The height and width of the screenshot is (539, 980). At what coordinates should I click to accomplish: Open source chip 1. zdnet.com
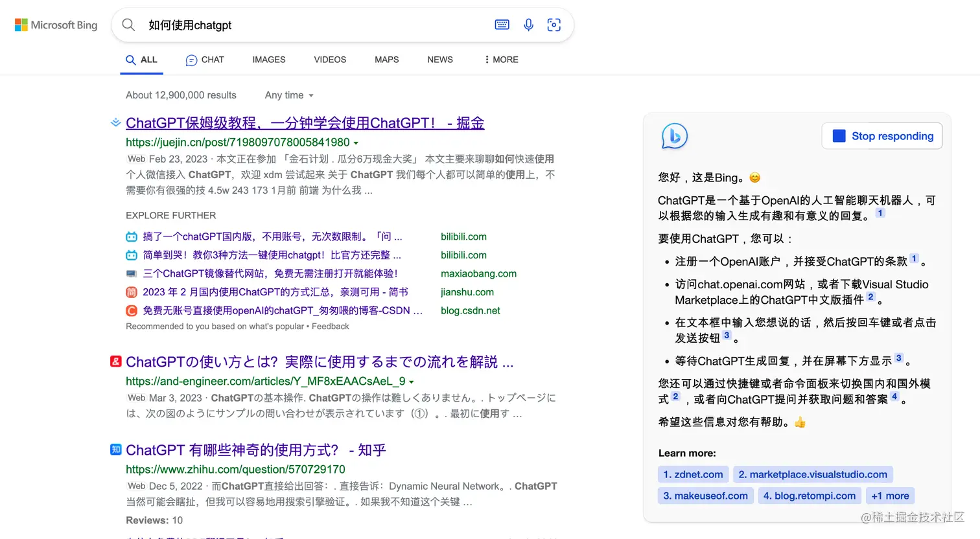coord(693,474)
